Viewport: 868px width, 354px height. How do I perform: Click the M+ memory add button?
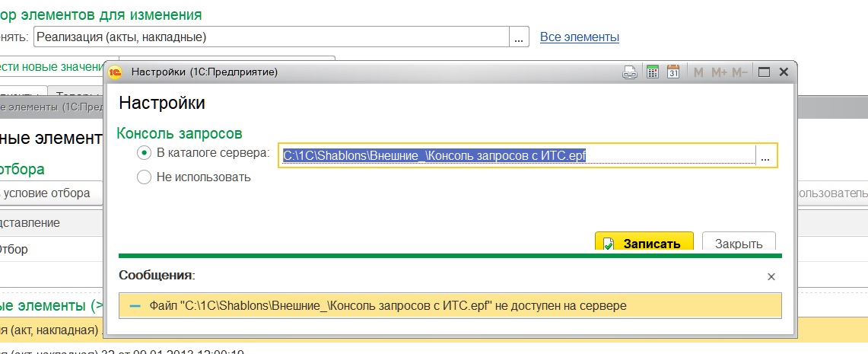(x=719, y=72)
